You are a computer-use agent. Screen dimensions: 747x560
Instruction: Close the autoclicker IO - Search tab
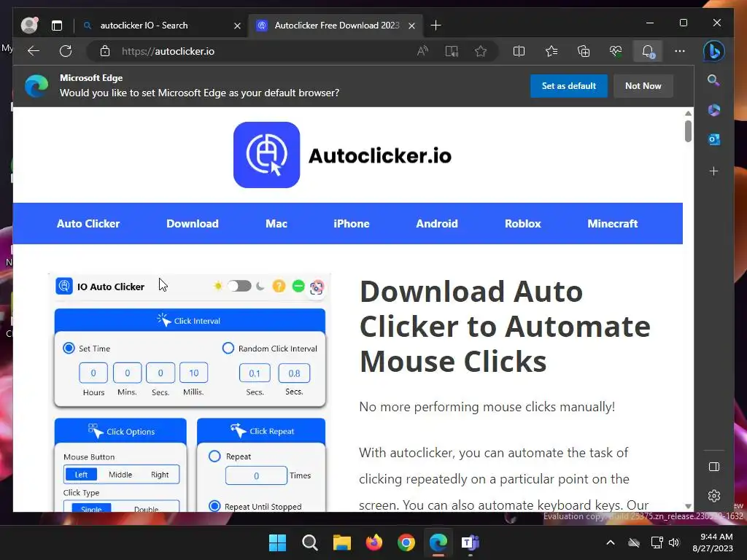237,26
